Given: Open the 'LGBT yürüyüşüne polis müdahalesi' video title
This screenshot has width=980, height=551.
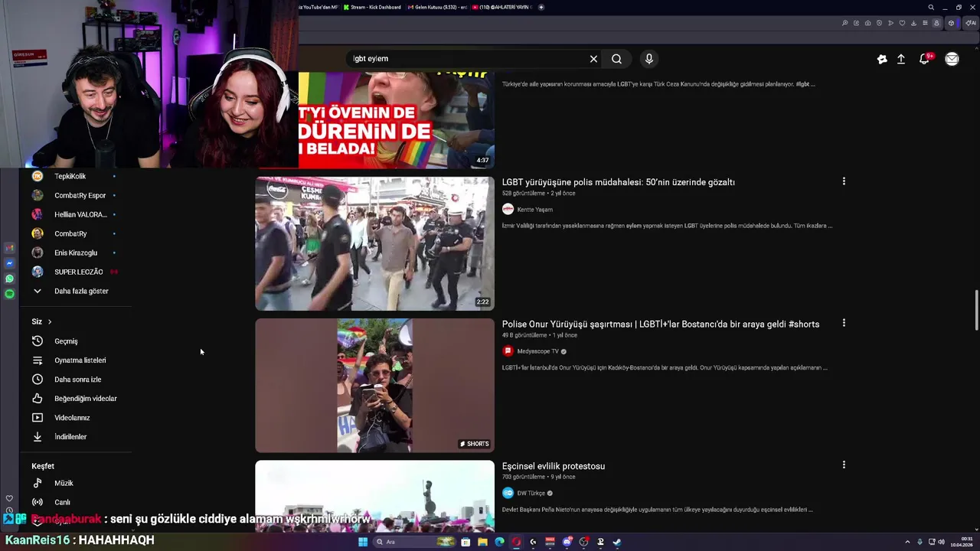Looking at the screenshot, I should (x=619, y=182).
